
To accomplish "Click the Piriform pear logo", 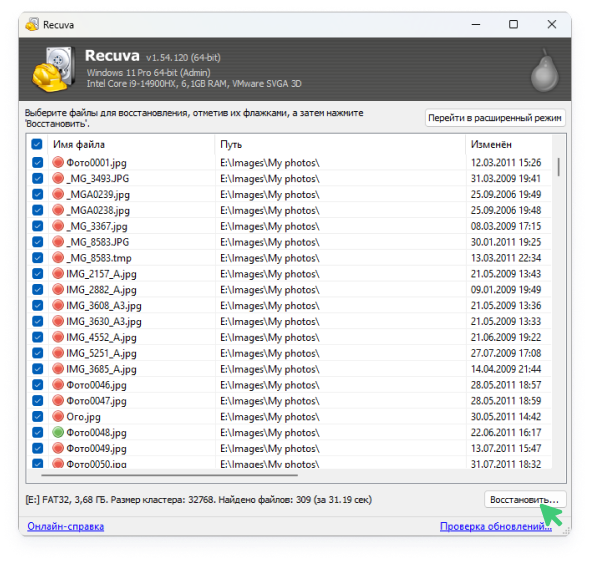I will (x=545, y=71).
